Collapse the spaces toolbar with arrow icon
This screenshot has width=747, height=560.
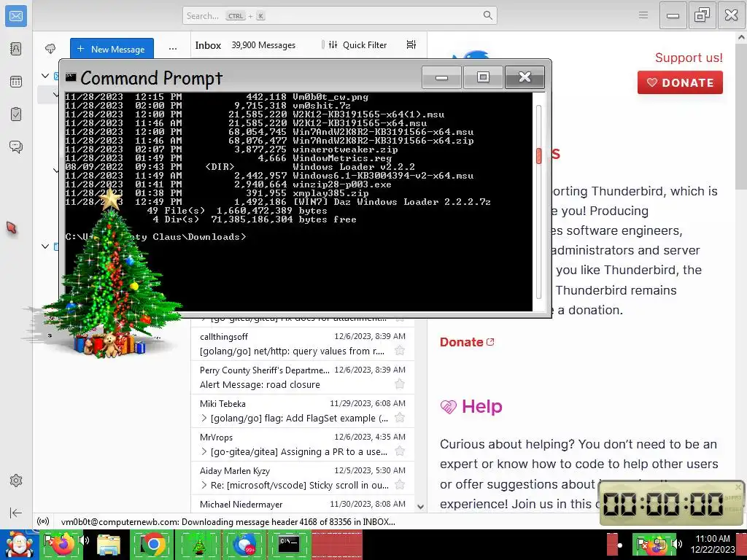point(16,513)
